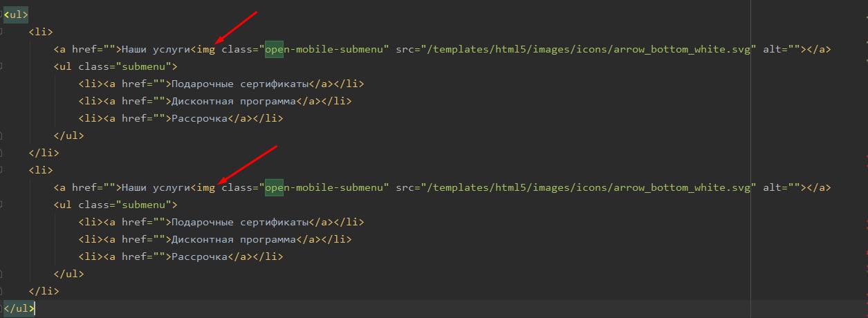Image resolution: width=868 pixels, height=318 pixels.
Task: Click the closing </ul> tag on the last line
Action: click(x=19, y=308)
